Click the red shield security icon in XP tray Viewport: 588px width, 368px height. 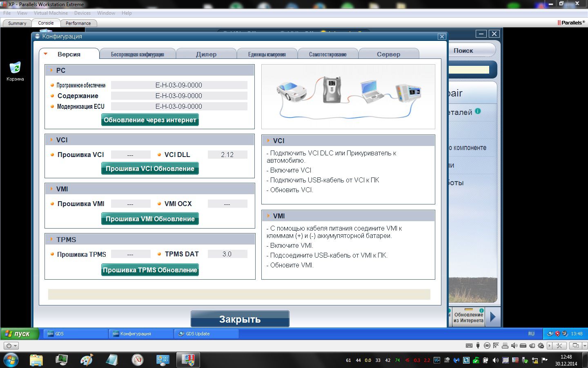click(557, 334)
